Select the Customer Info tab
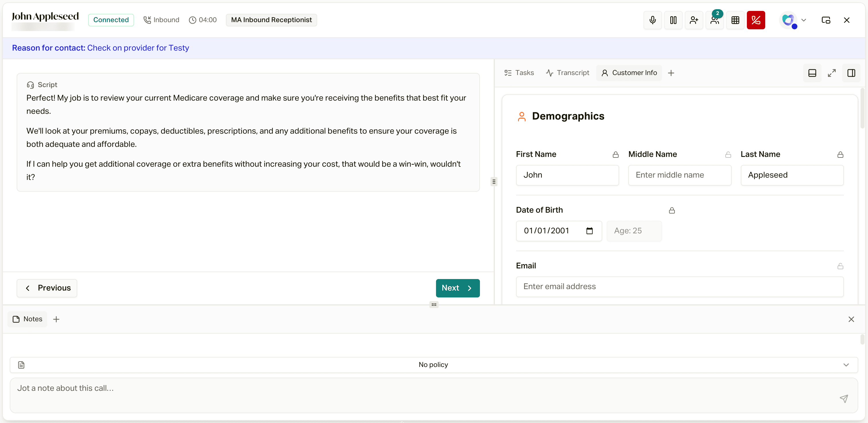 pos(629,73)
